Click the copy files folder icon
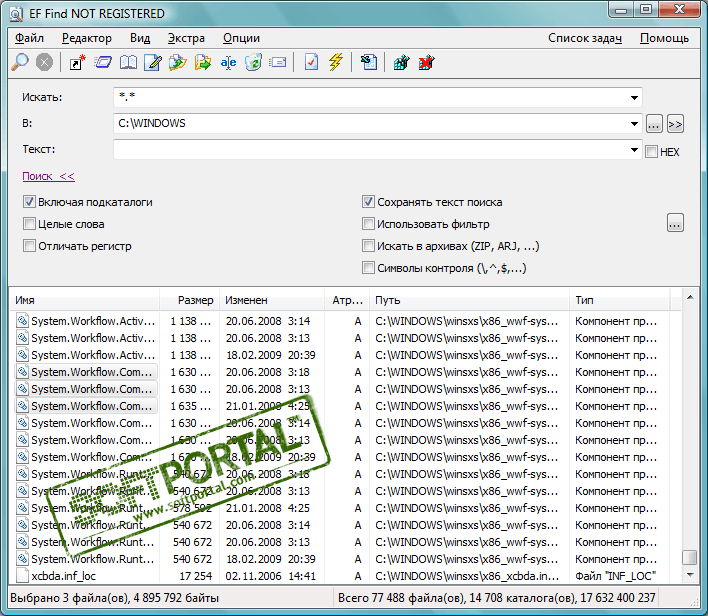 click(178, 62)
